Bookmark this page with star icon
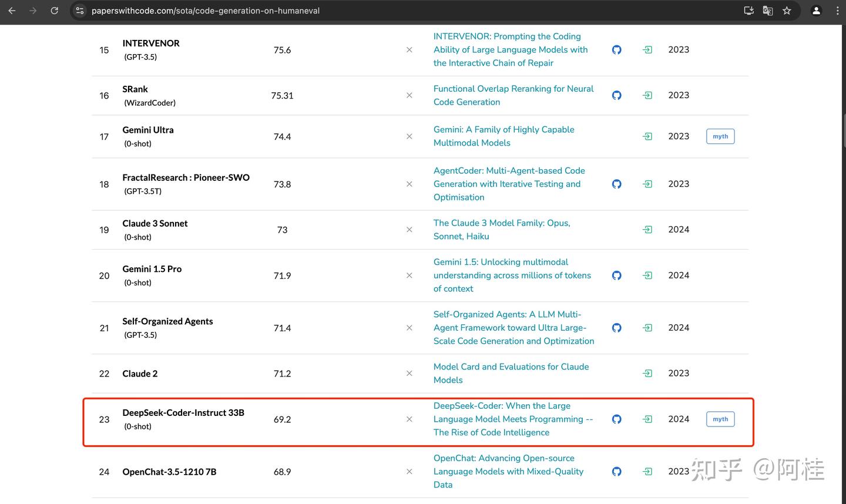 [787, 11]
